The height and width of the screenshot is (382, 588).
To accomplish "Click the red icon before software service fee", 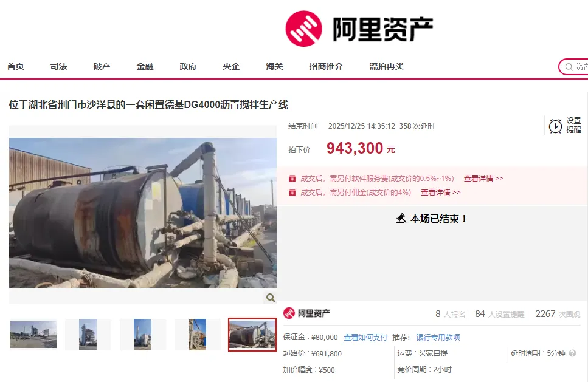I will pos(292,179).
